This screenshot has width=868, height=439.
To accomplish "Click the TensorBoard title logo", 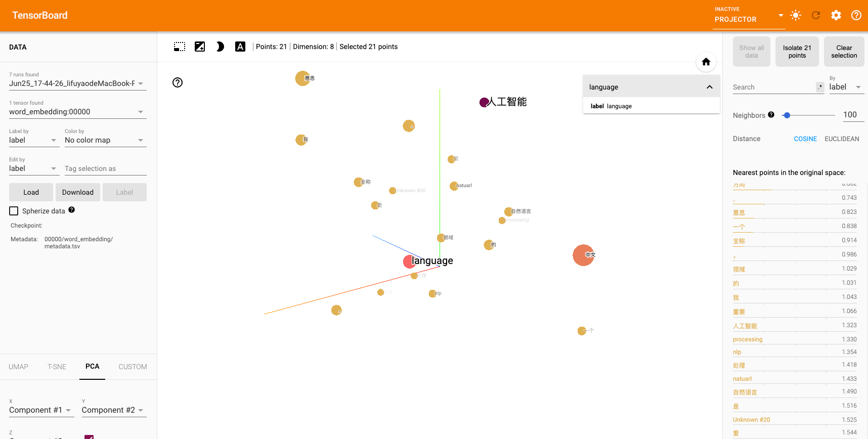I will (40, 15).
